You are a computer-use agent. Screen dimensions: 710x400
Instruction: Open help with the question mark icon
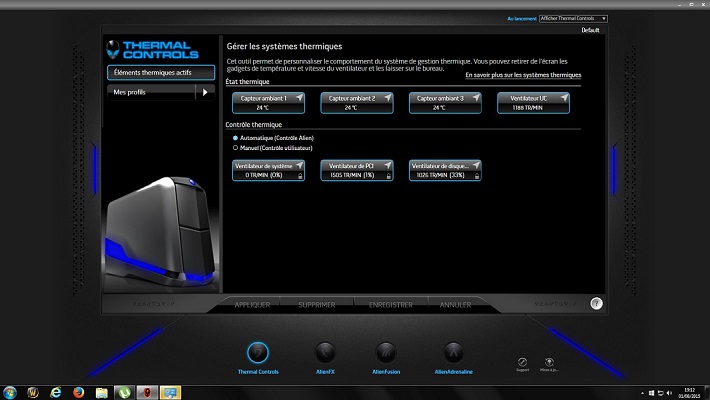click(x=596, y=303)
